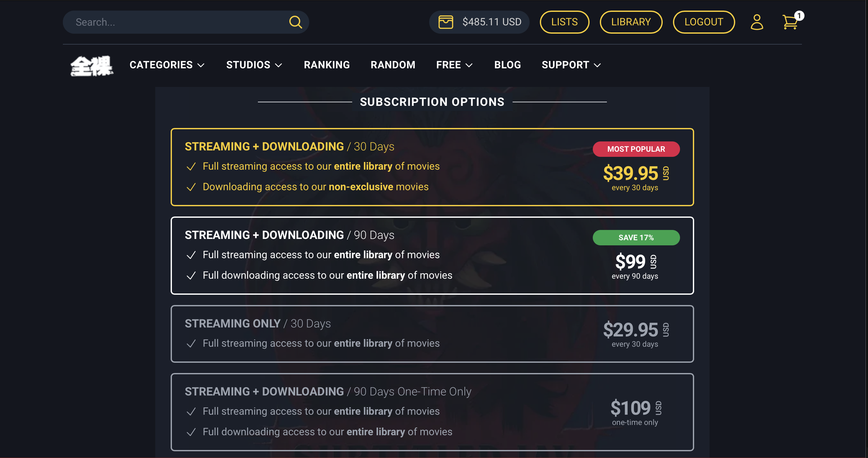Open the shopping cart icon
Image resolution: width=868 pixels, height=458 pixels.
click(x=789, y=23)
